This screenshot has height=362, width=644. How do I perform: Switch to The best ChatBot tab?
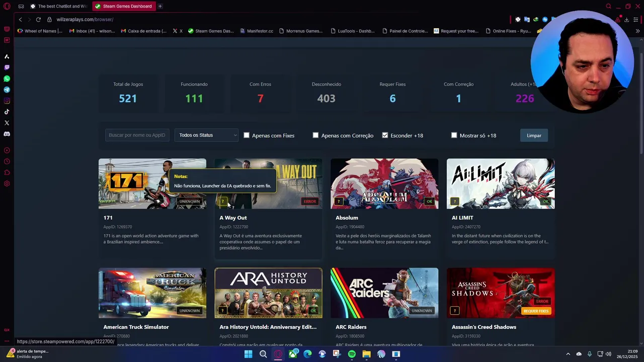[x=58, y=6]
